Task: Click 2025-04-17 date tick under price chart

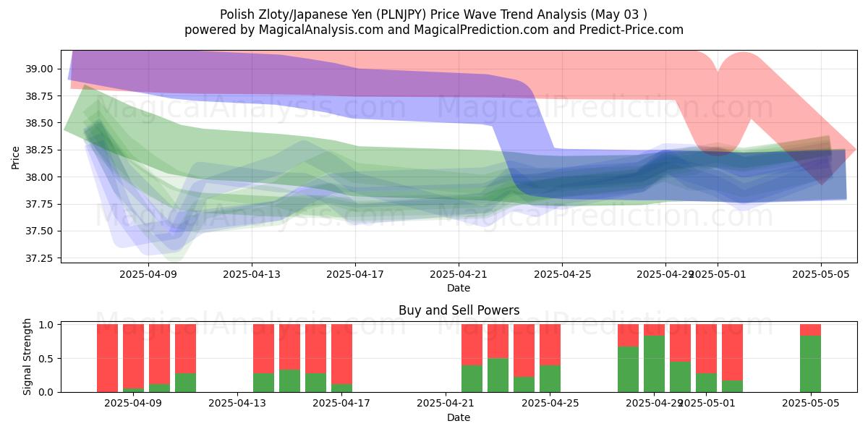Action: pyautogui.click(x=354, y=274)
